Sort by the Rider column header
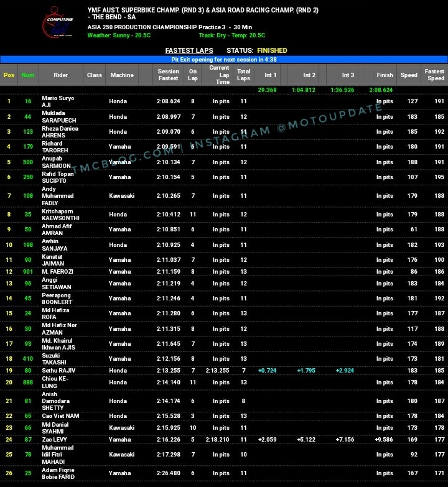Viewport: 448px width, 487px height. 60,75
